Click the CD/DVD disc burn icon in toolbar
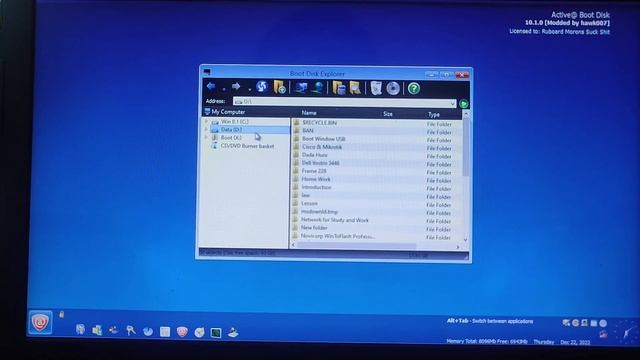This screenshot has height=360, width=640. click(x=393, y=88)
